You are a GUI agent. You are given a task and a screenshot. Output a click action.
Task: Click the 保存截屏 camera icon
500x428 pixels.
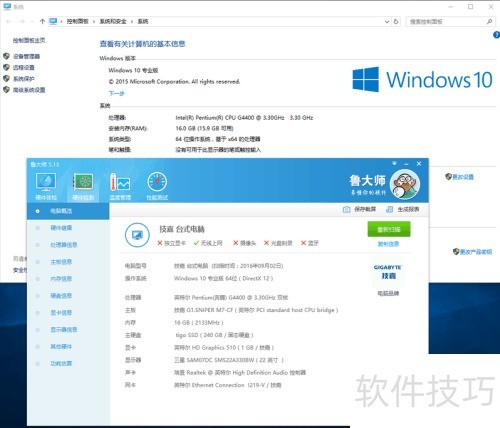346,209
